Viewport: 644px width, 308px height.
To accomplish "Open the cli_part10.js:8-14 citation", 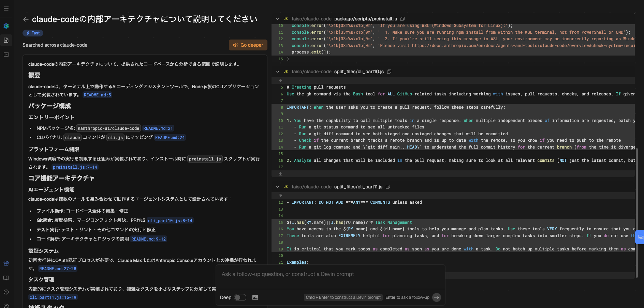I will pyautogui.click(x=170, y=221).
